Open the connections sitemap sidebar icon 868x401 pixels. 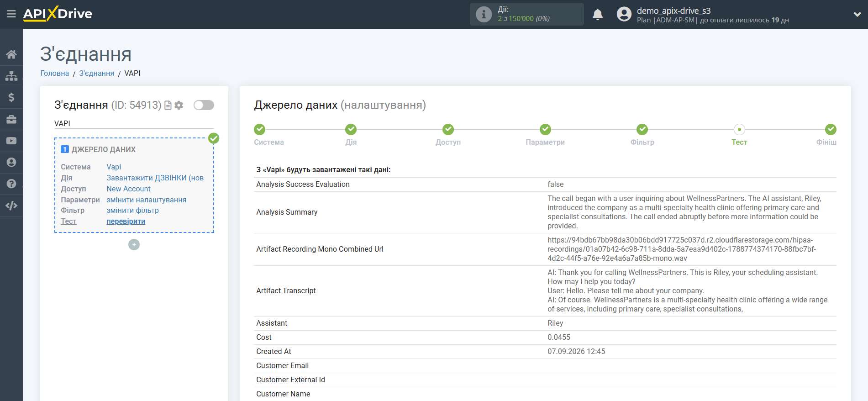(x=11, y=76)
